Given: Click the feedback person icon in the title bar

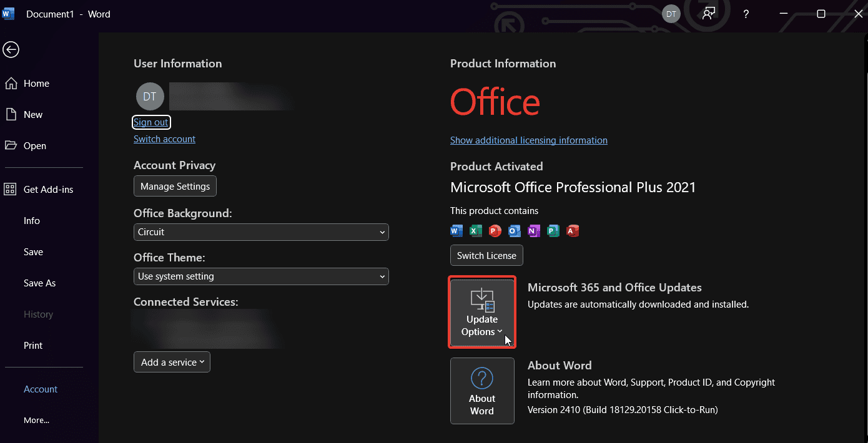Looking at the screenshot, I should click(708, 13).
